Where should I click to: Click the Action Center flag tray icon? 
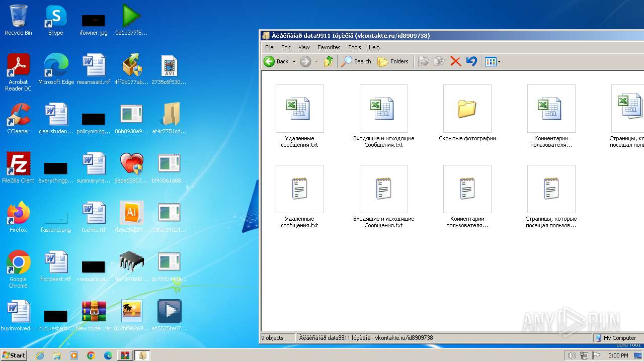[x=596, y=355]
